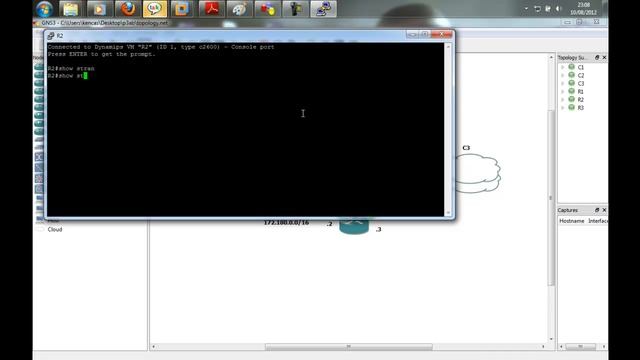The height and width of the screenshot is (360, 640).
Task: Open Firefox from the taskbar
Action: pos(127,9)
